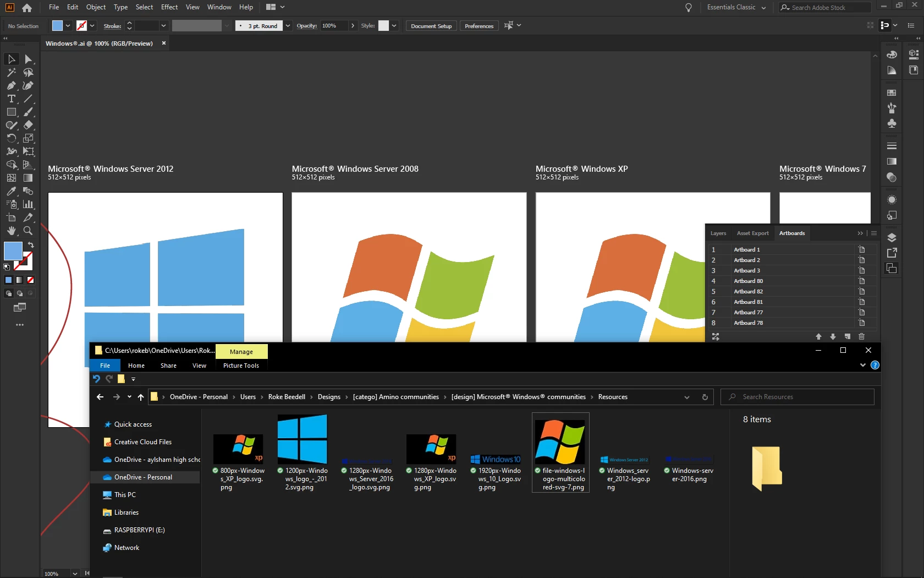Toggle artboard orientation for Artboard 80
This screenshot has height=578, width=924.
[x=862, y=281]
